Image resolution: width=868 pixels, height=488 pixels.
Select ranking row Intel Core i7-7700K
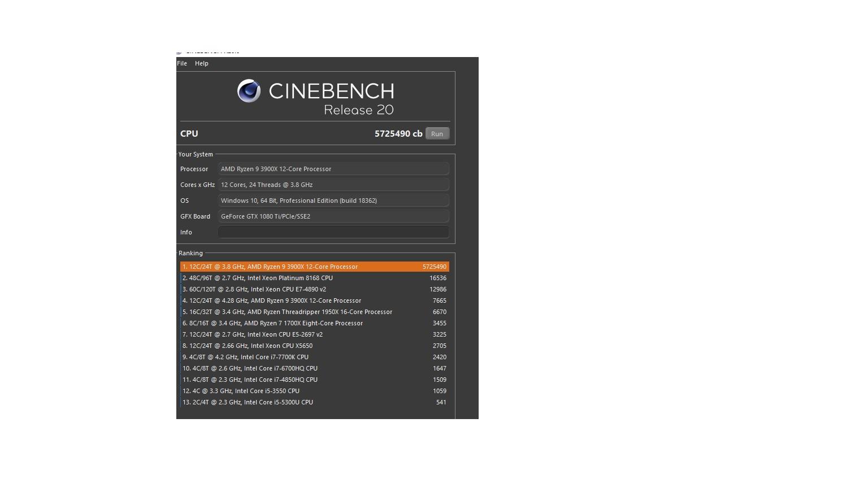(315, 357)
